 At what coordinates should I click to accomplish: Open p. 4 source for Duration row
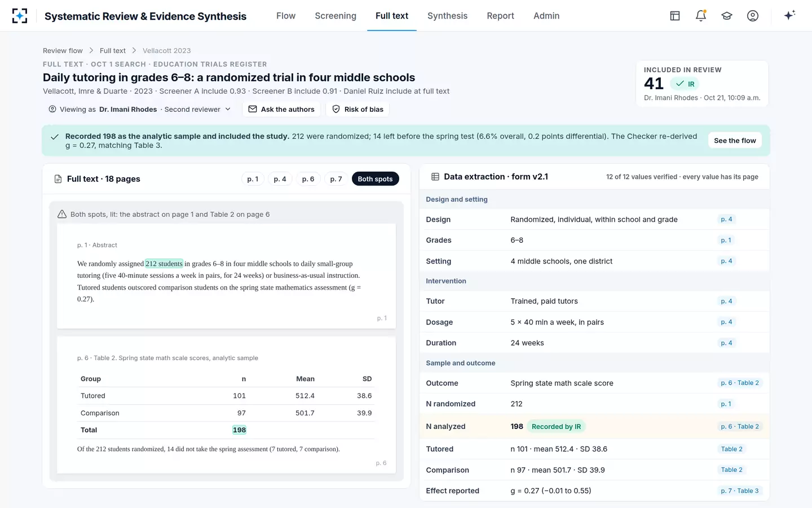[x=726, y=343]
